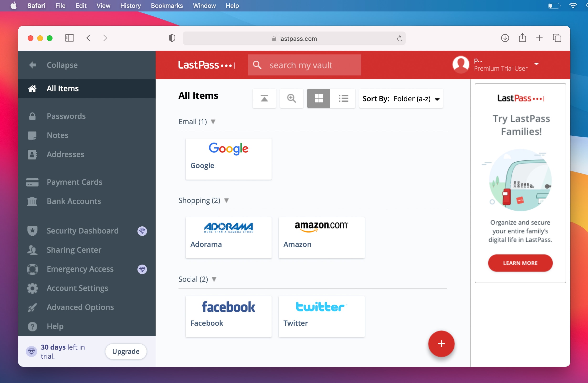Viewport: 588px width, 383px height.
Task: Switch to list view layout
Action: click(x=343, y=99)
